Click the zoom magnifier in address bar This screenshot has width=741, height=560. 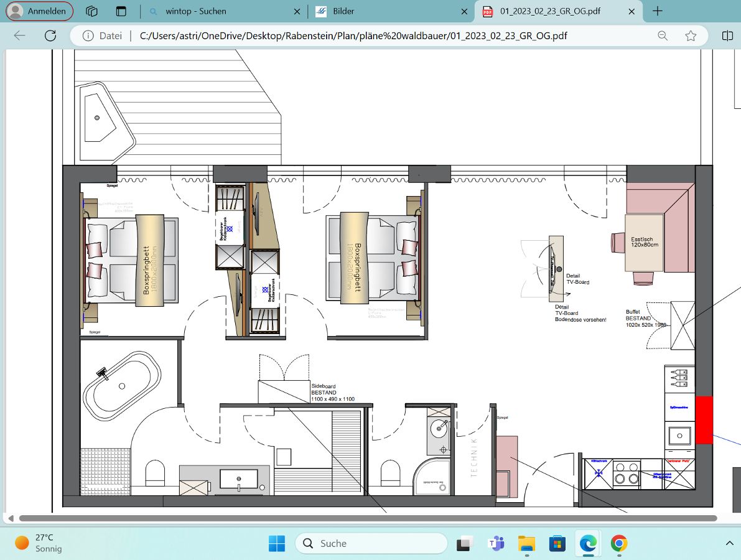tap(663, 35)
